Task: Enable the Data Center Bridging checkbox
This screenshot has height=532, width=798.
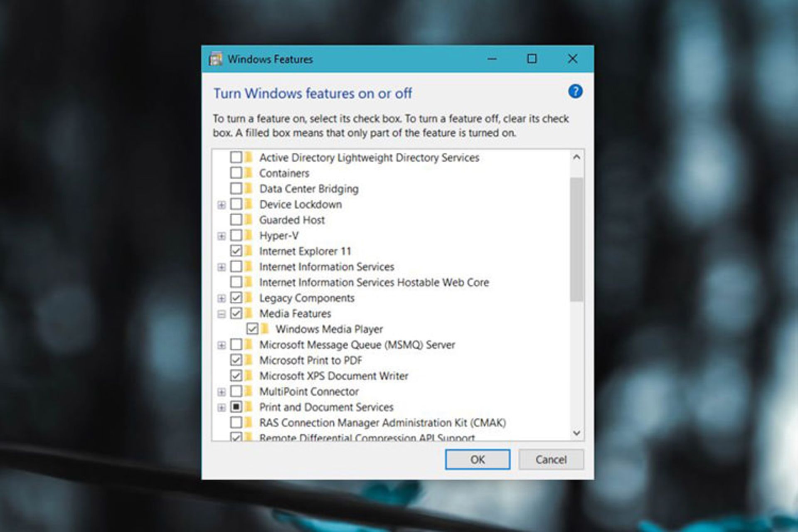Action: tap(237, 188)
